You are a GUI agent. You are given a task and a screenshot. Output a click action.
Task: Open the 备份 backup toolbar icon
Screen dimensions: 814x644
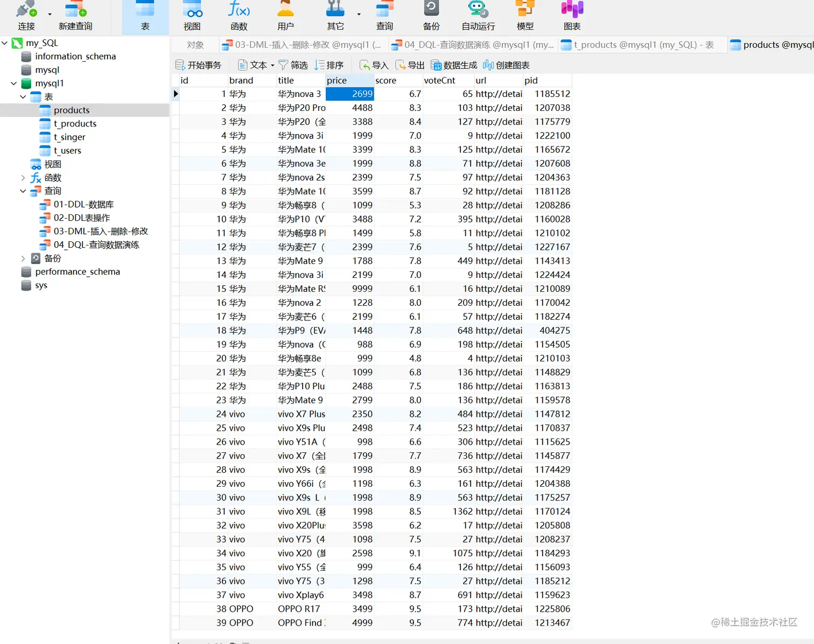431,16
